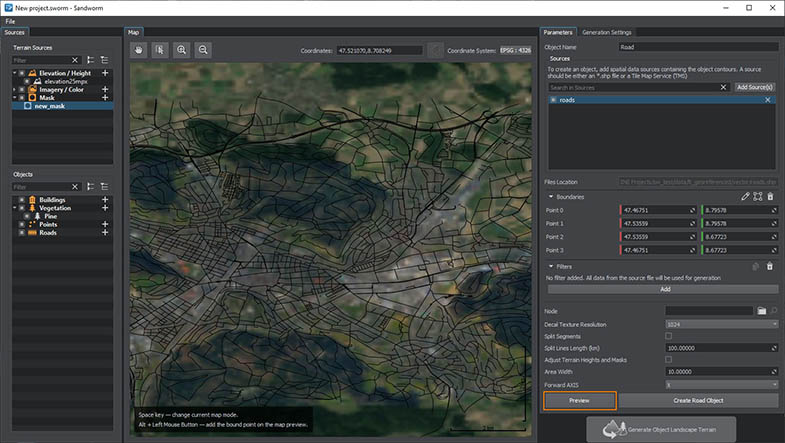Open the Decal Texture Resolution dropdown
Viewport: 785px width, 443px height.
(720, 324)
